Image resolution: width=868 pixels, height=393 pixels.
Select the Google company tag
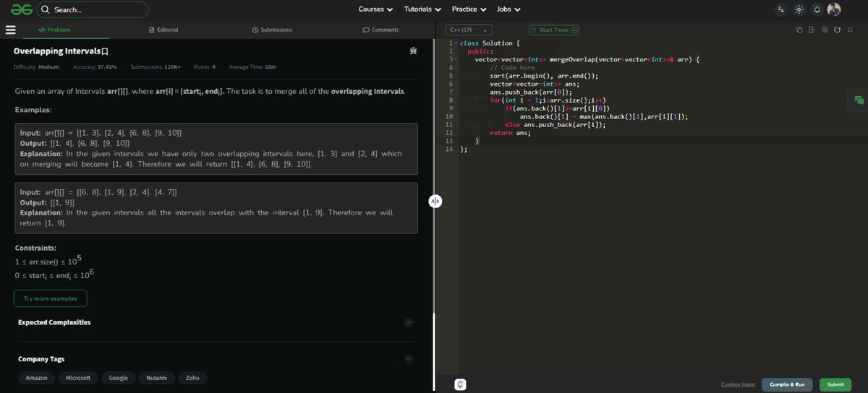[x=118, y=378]
